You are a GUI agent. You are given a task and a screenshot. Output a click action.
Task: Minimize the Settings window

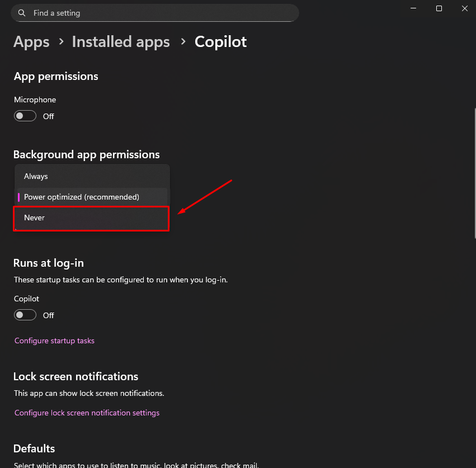(414, 8)
